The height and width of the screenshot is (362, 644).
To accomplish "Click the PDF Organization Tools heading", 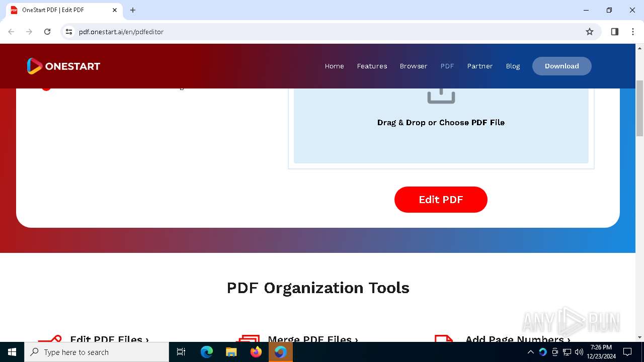I will tap(318, 288).
